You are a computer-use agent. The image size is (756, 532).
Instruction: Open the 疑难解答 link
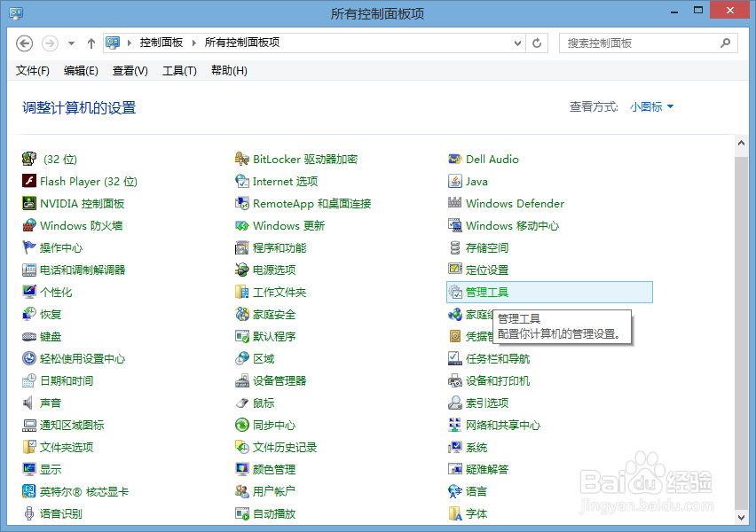coord(487,469)
